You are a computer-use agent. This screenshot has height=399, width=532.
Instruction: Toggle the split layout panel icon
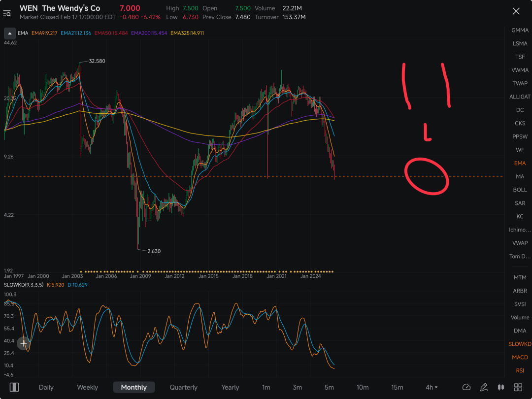14,387
